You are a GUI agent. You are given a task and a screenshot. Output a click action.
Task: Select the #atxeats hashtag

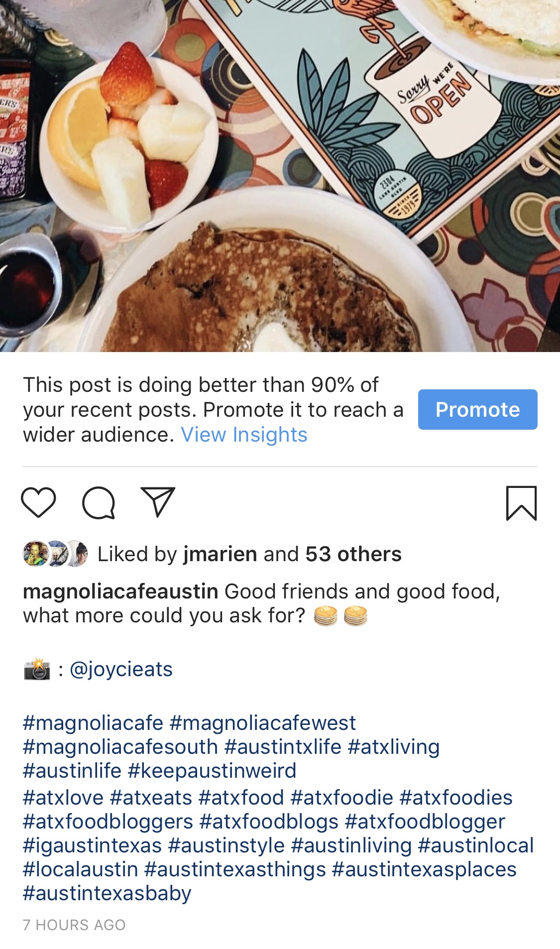click(151, 798)
